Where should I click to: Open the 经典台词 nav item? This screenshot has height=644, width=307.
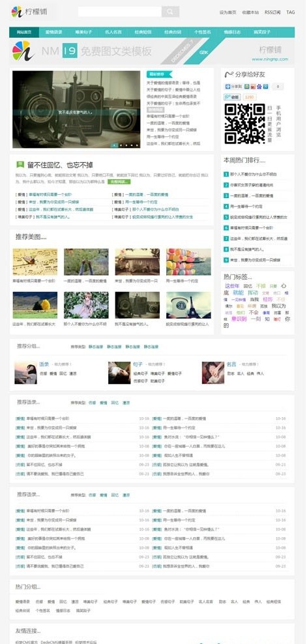coord(173,32)
